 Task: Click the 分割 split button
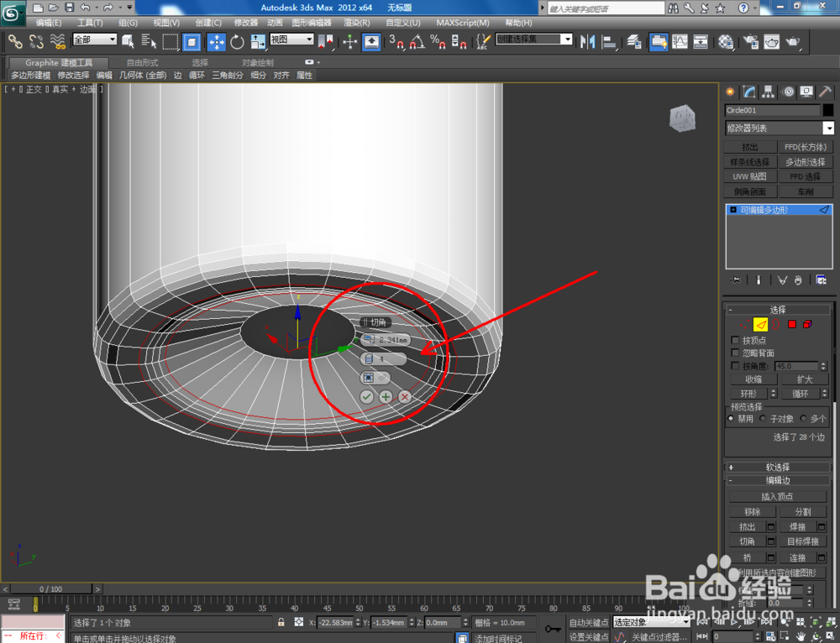[803, 512]
